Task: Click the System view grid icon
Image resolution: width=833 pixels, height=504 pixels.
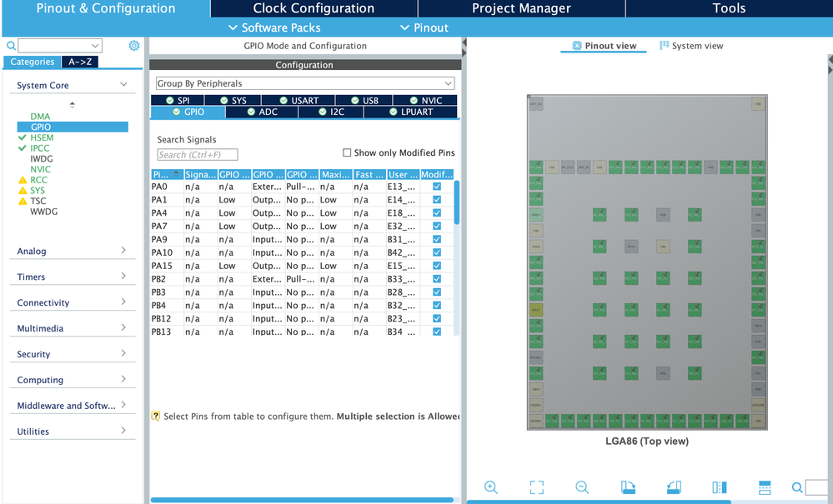Action: point(664,46)
